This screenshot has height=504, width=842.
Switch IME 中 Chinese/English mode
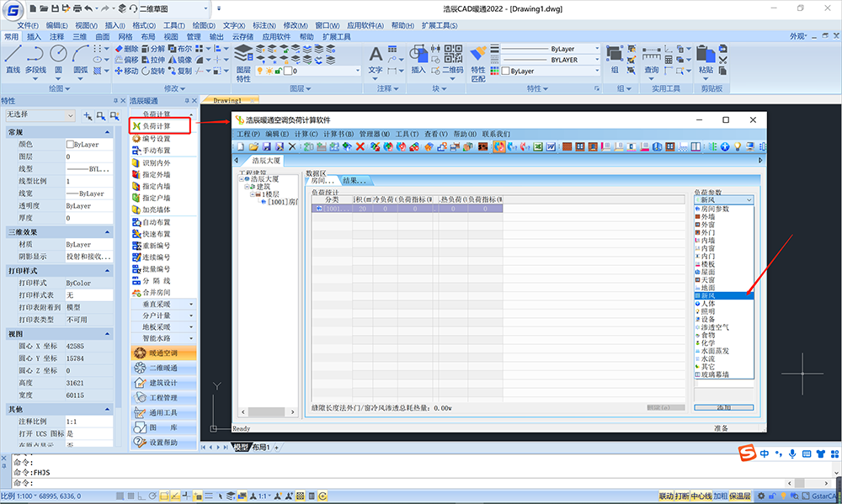click(x=765, y=454)
